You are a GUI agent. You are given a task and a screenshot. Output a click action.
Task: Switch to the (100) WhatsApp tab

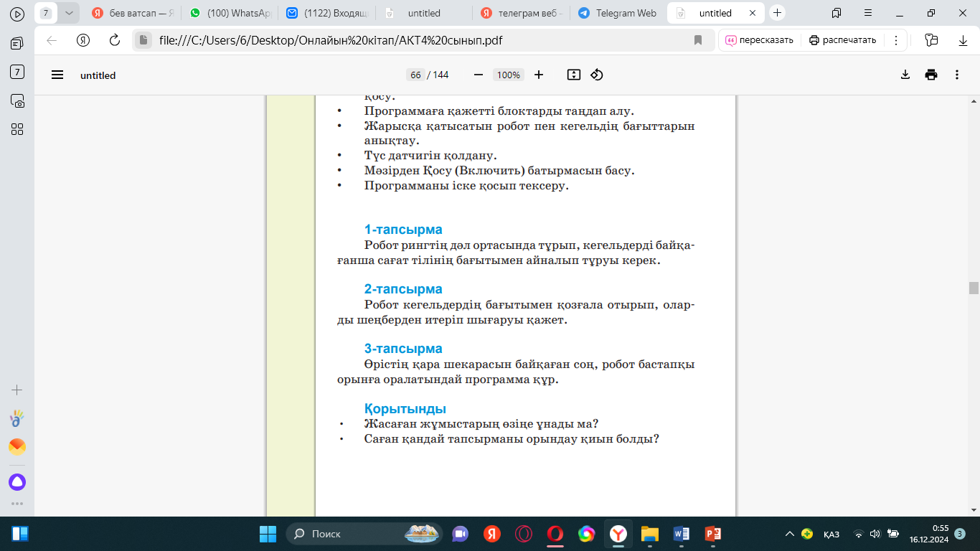pos(230,13)
